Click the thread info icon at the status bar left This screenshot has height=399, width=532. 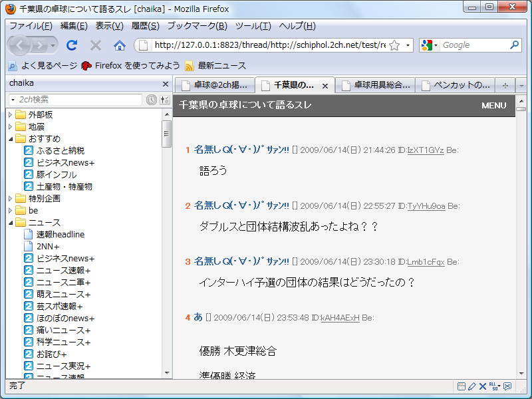click(461, 386)
